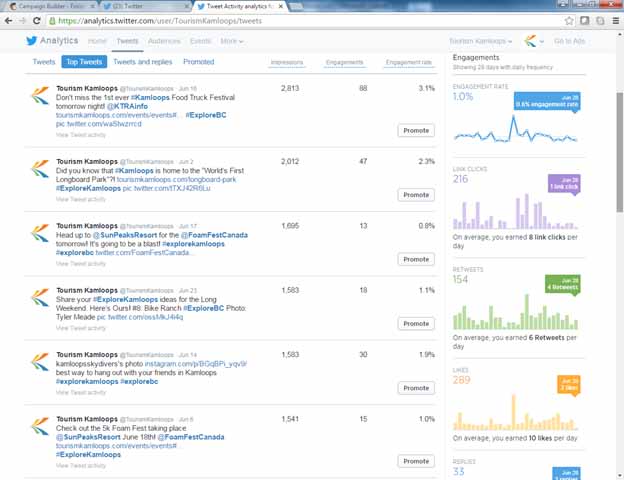This screenshot has width=624, height=480.
Task: Sort by Engagement rate column header
Action: coord(409,62)
